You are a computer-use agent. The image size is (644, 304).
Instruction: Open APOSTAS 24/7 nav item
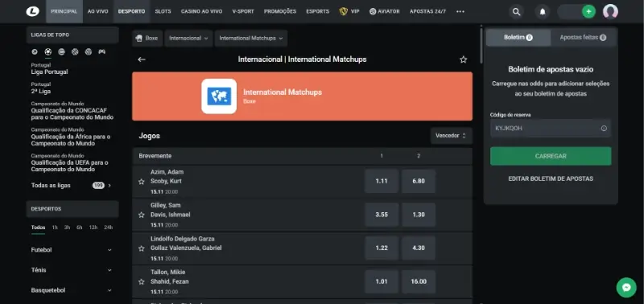click(427, 11)
